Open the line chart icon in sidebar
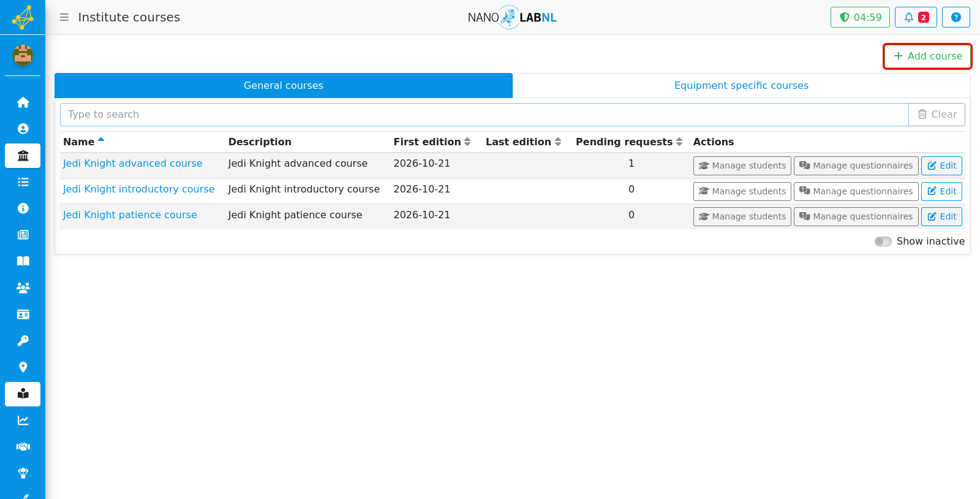The image size is (980, 499). tap(23, 421)
